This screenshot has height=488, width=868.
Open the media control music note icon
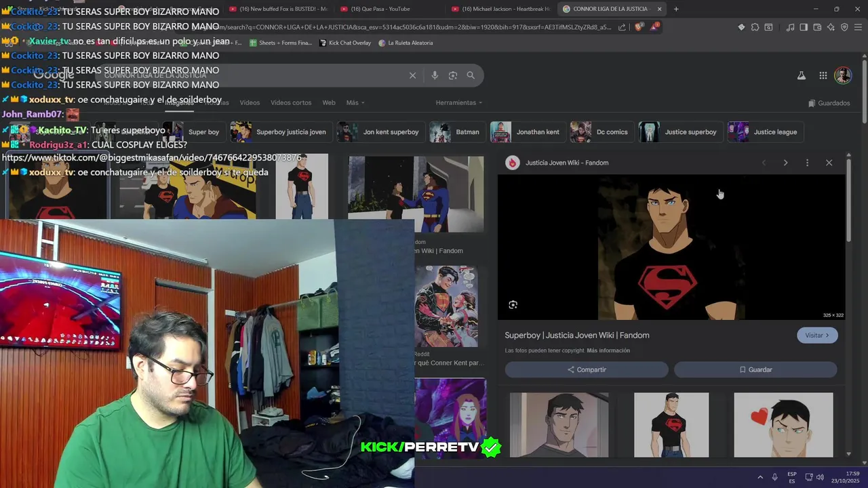coord(790,27)
